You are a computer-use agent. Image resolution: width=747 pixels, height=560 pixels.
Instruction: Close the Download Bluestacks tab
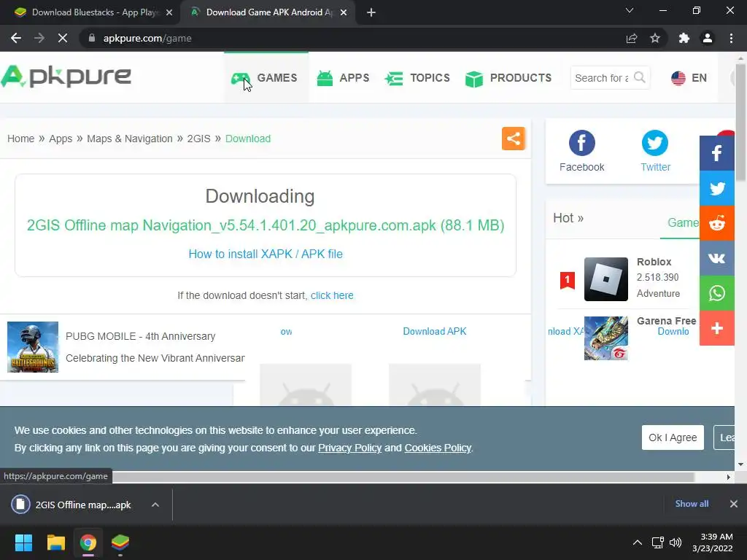tap(169, 12)
